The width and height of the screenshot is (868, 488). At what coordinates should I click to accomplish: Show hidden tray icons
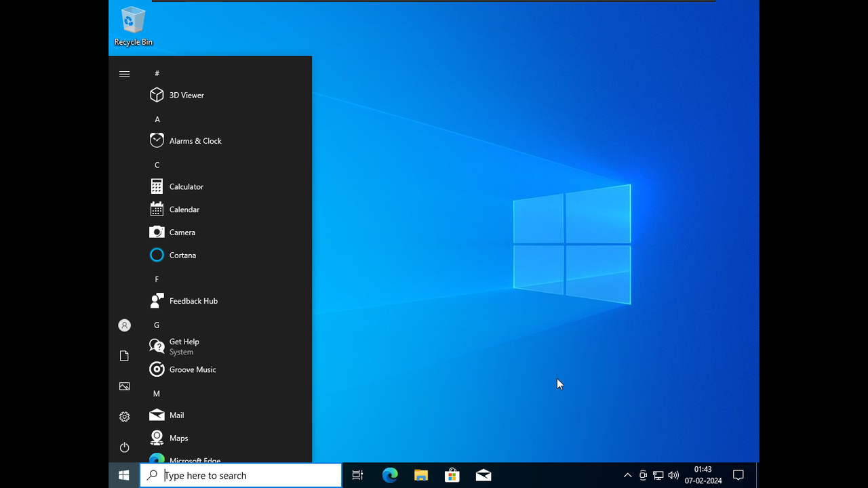pos(627,475)
